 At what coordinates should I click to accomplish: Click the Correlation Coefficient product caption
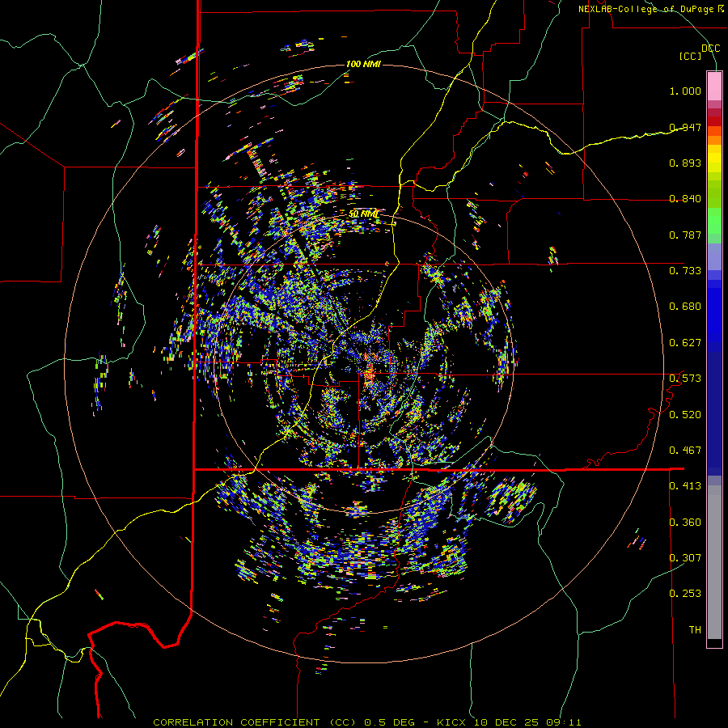tap(366, 722)
